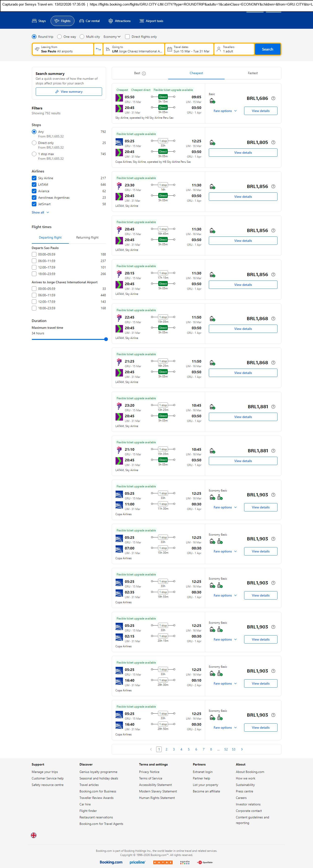Click the Maximum travel time slider handle
313x868 pixels.
[106, 339]
